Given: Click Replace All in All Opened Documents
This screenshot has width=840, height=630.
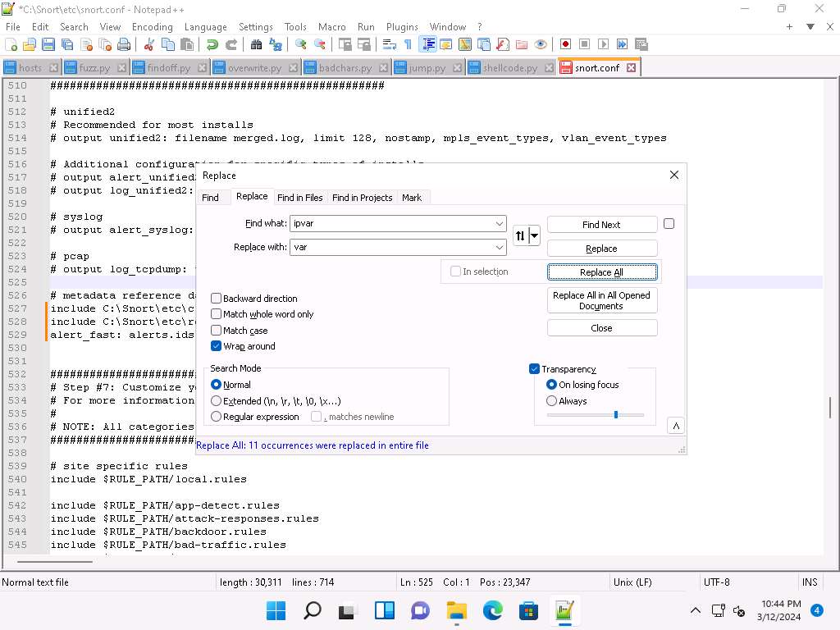Looking at the screenshot, I should point(601,300).
